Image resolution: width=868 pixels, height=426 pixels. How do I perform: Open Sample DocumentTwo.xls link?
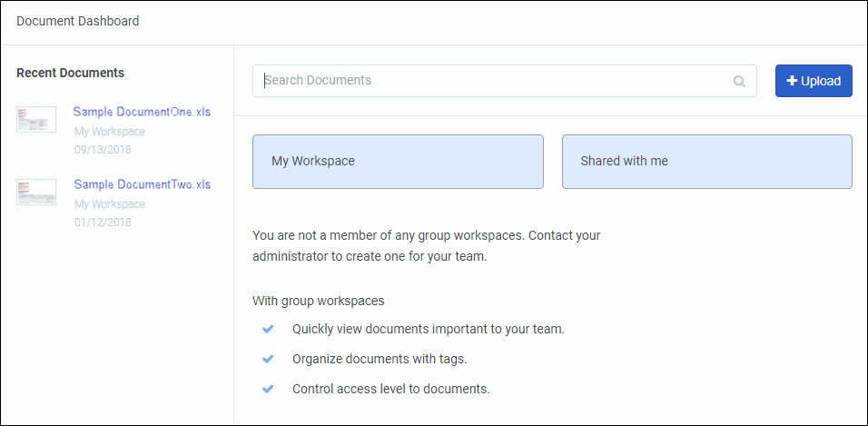(143, 184)
